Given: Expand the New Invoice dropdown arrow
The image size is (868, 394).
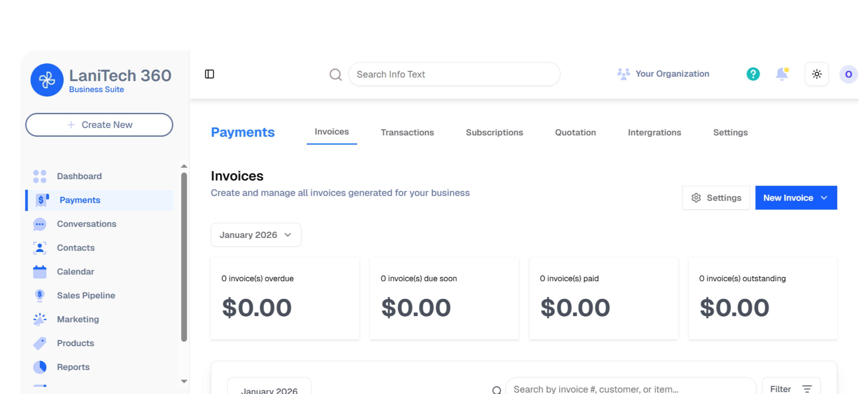Looking at the screenshot, I should pos(824,198).
